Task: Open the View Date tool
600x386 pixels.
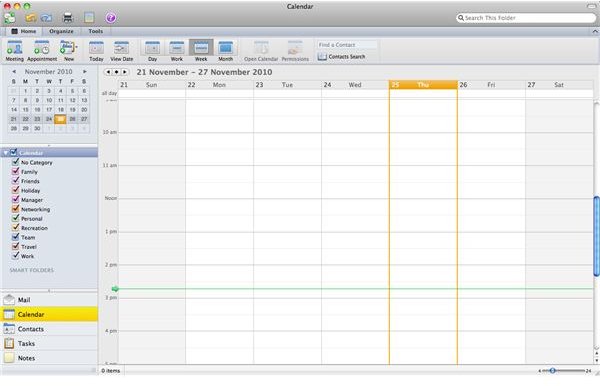Action: click(x=122, y=51)
